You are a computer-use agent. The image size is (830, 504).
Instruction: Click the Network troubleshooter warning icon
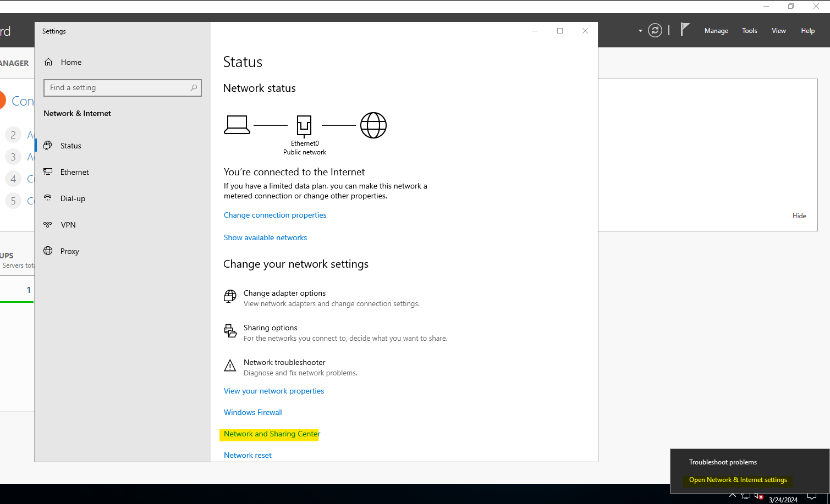click(230, 365)
